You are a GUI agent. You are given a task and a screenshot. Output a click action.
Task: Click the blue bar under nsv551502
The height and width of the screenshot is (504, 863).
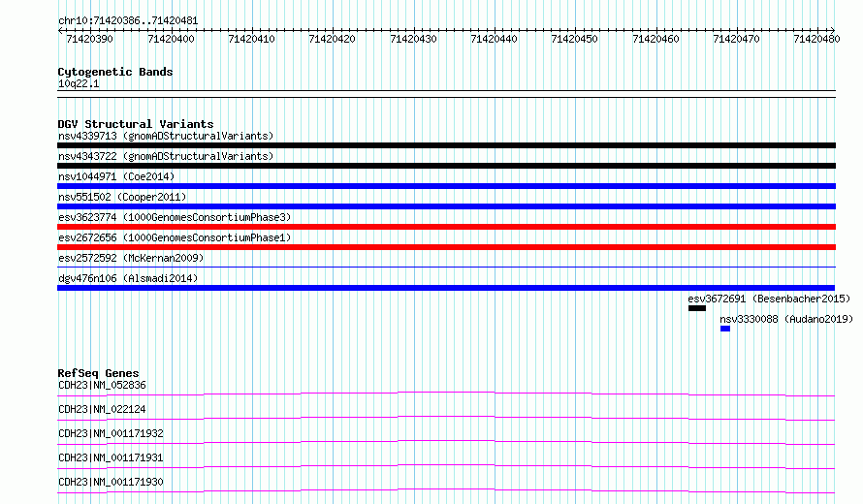pyautogui.click(x=446, y=206)
